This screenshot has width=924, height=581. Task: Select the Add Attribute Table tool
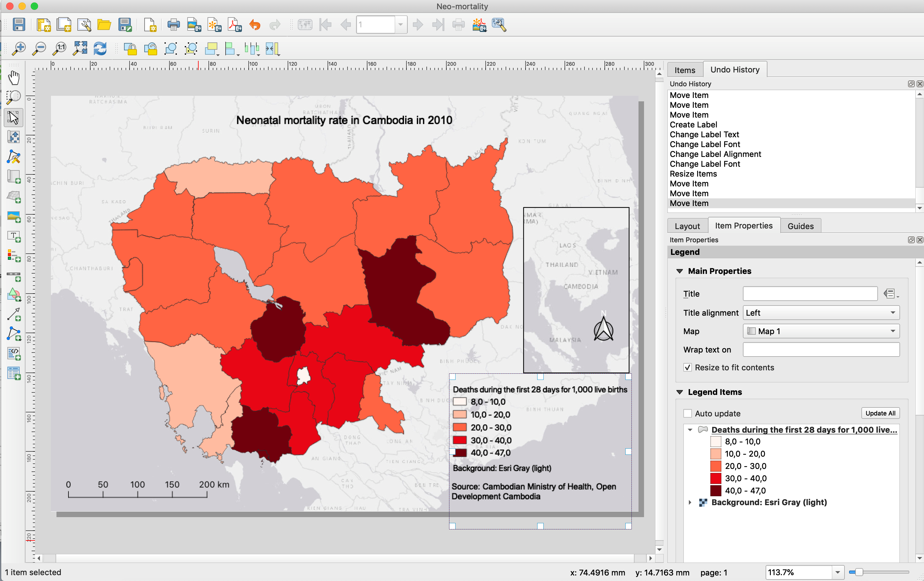[14, 373]
